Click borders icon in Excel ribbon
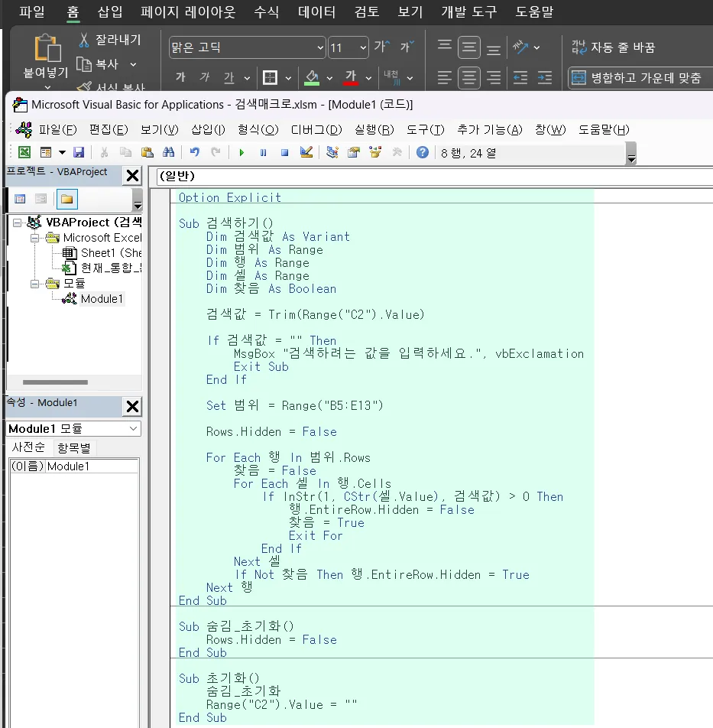This screenshot has height=728, width=713. click(270, 77)
